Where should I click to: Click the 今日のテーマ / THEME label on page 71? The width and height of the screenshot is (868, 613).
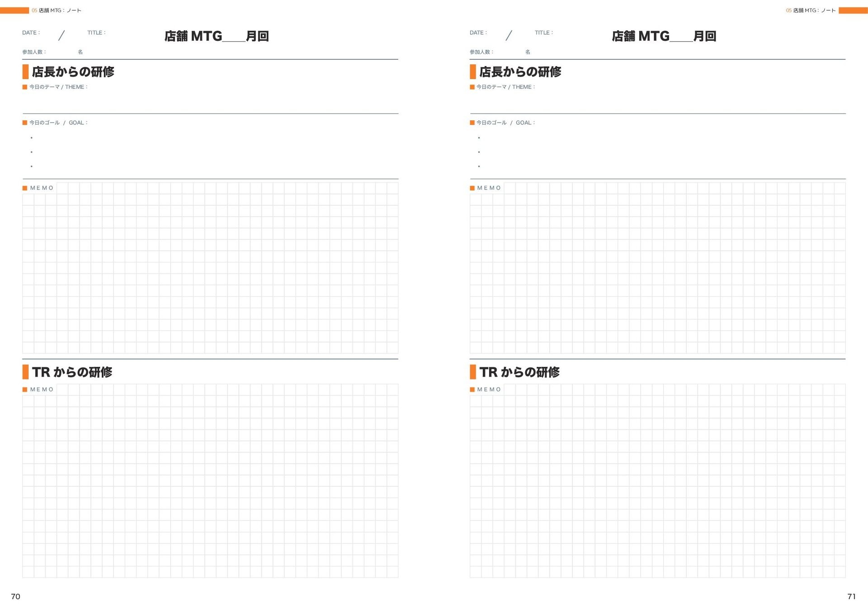pos(505,87)
